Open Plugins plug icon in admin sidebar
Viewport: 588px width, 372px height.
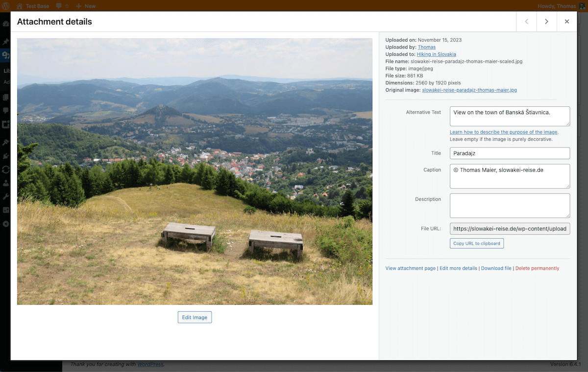(6, 156)
